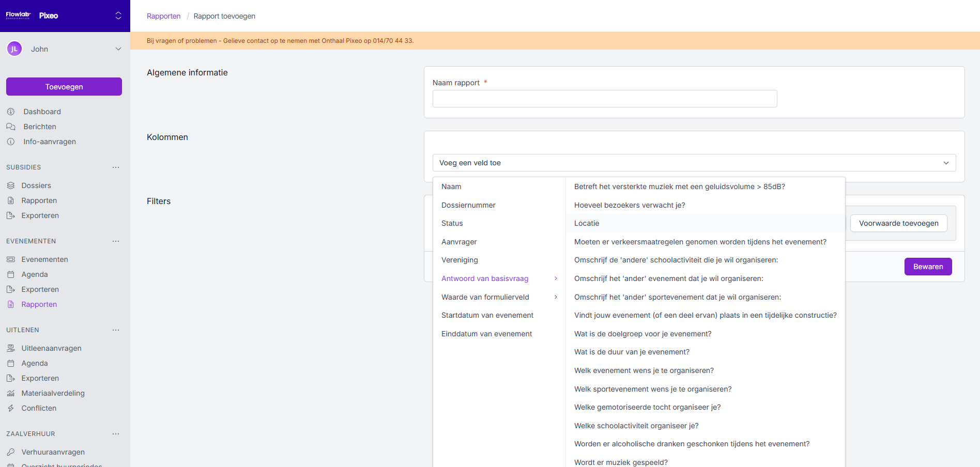The image size is (980, 467).
Task: Select 'Locatie' from the submenu list
Action: tap(587, 223)
